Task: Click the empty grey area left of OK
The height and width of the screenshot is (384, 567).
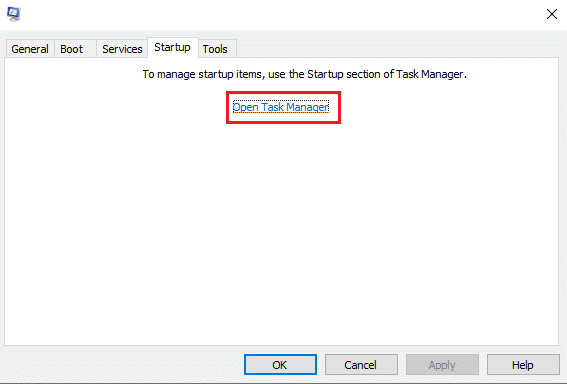Action: 123,364
